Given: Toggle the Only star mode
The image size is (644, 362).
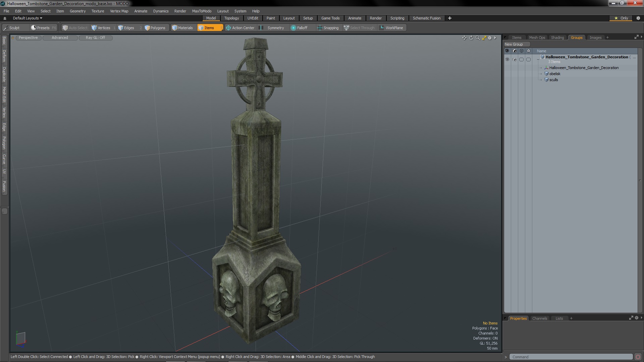Looking at the screenshot, I should (621, 18).
